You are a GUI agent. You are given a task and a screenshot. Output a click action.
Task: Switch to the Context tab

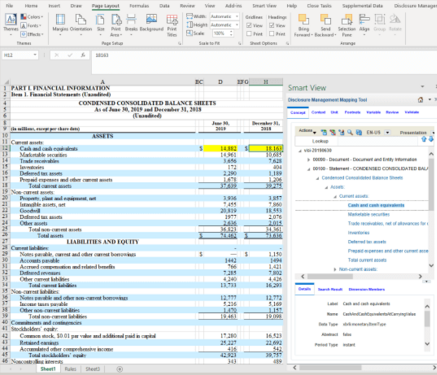point(318,112)
